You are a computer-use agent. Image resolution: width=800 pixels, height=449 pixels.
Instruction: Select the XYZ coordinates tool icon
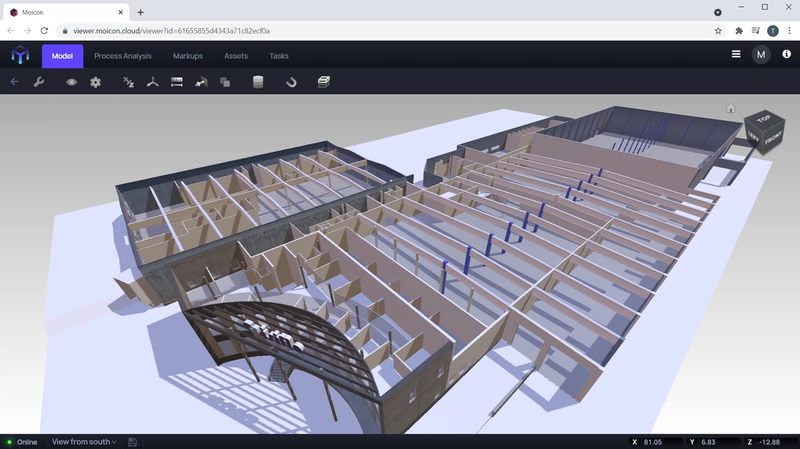(128, 82)
